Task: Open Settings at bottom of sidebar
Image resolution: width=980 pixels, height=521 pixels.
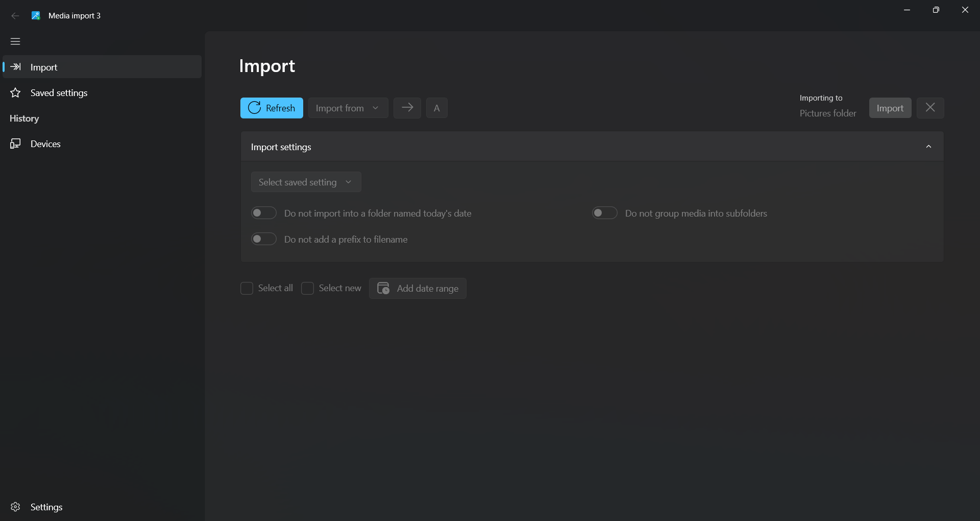Action: pyautogui.click(x=102, y=507)
